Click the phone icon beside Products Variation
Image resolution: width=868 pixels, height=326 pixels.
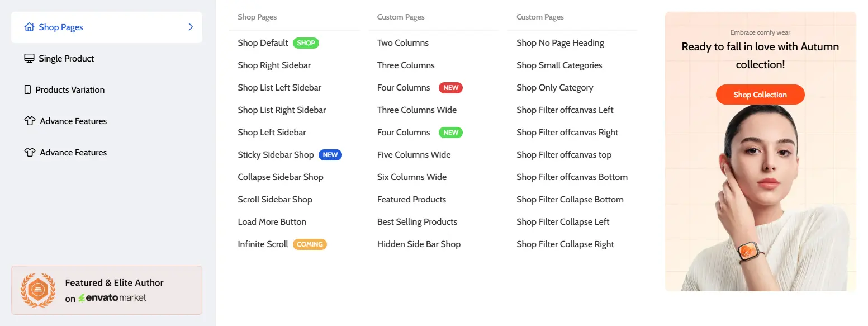click(x=28, y=90)
